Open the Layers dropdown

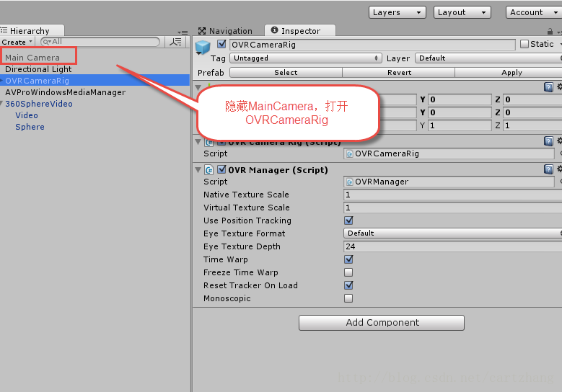click(x=397, y=12)
